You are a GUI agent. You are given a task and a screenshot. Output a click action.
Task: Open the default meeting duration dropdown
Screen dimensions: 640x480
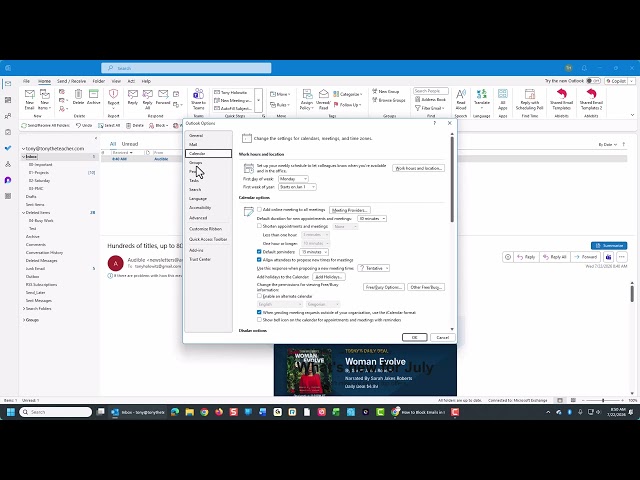click(372, 218)
